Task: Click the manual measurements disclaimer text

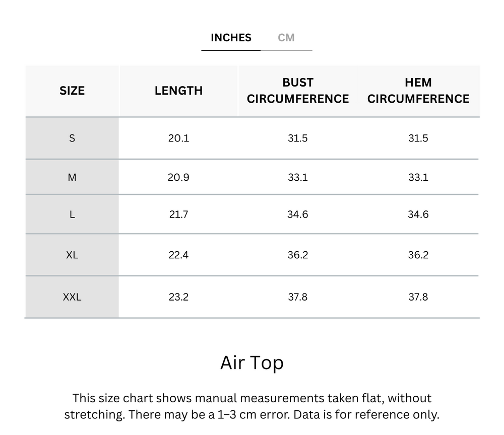Action: (x=252, y=406)
